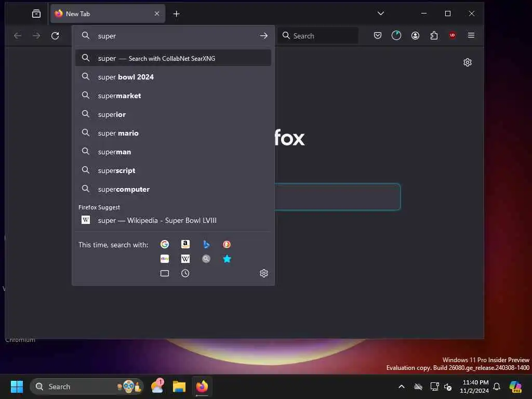The image size is (532, 399).
Task: Open Copilot preview icon in taskbar
Action: (x=515, y=387)
